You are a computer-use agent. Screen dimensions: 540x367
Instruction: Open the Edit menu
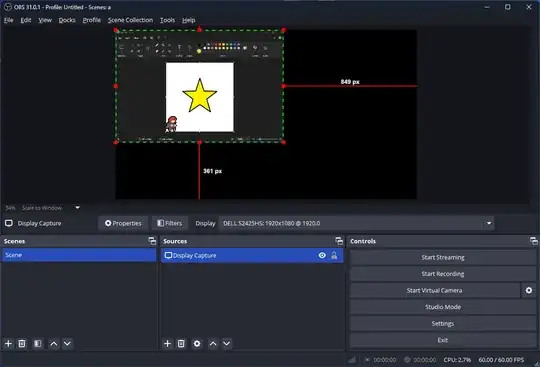click(x=26, y=20)
